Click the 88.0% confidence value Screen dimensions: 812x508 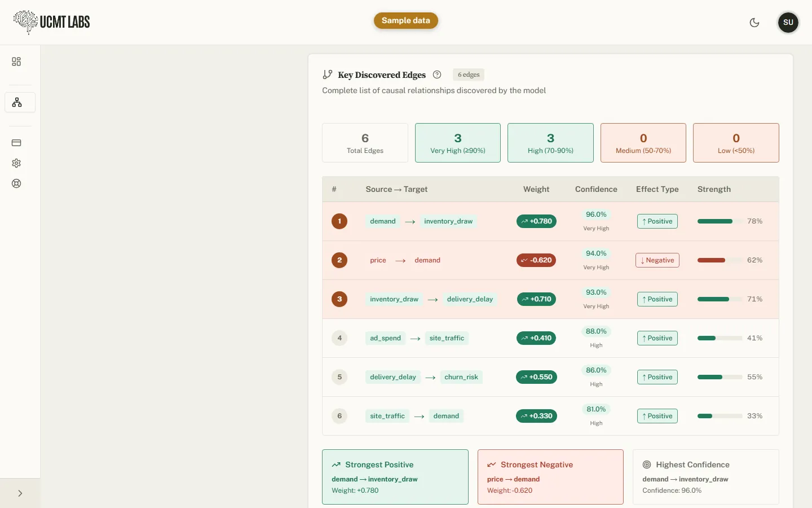[596, 331]
